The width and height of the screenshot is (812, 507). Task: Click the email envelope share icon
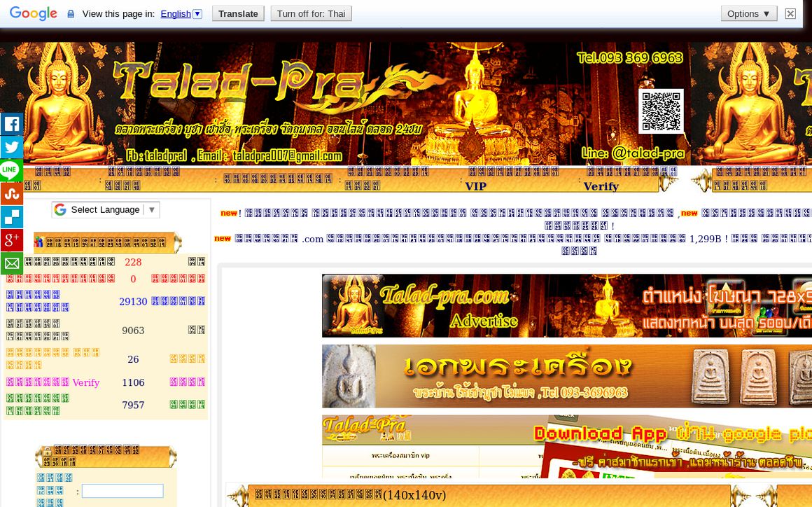pos(12,263)
